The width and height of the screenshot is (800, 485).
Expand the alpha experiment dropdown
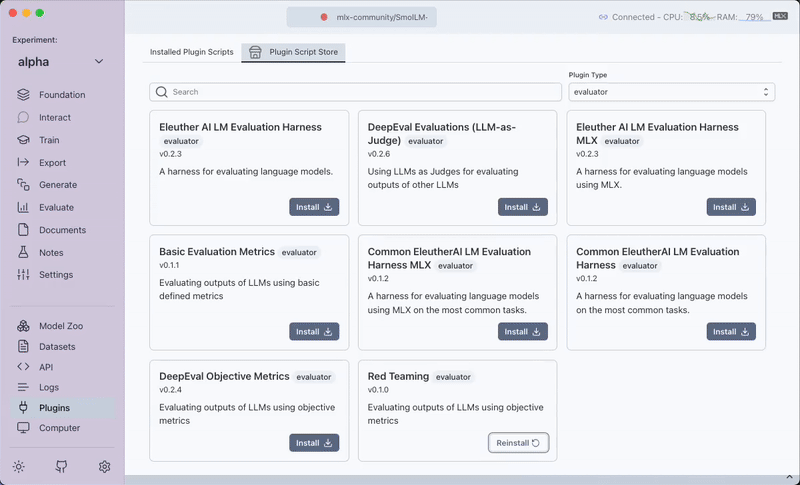click(98, 62)
